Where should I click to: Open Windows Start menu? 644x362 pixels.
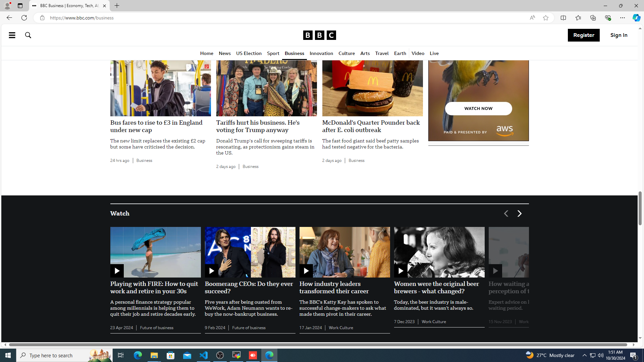tap(8, 355)
